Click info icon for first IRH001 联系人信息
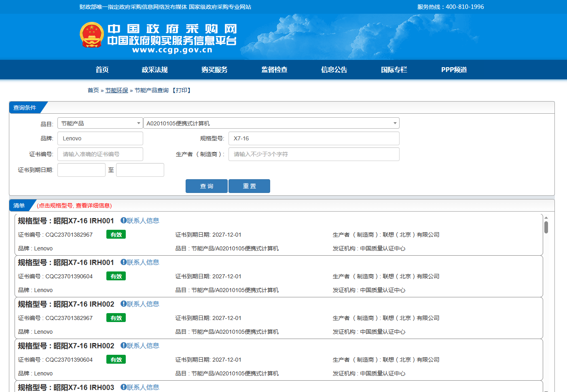The height and width of the screenshot is (392, 567). coord(123,220)
